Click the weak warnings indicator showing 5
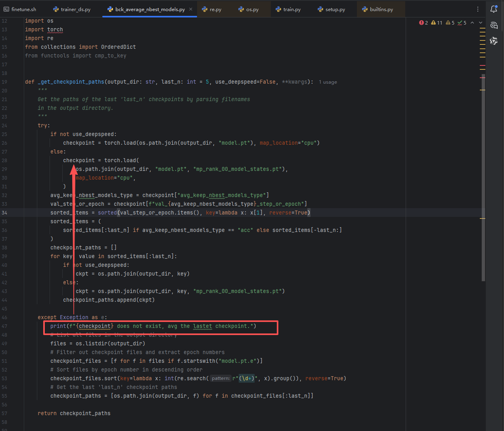 450,23
